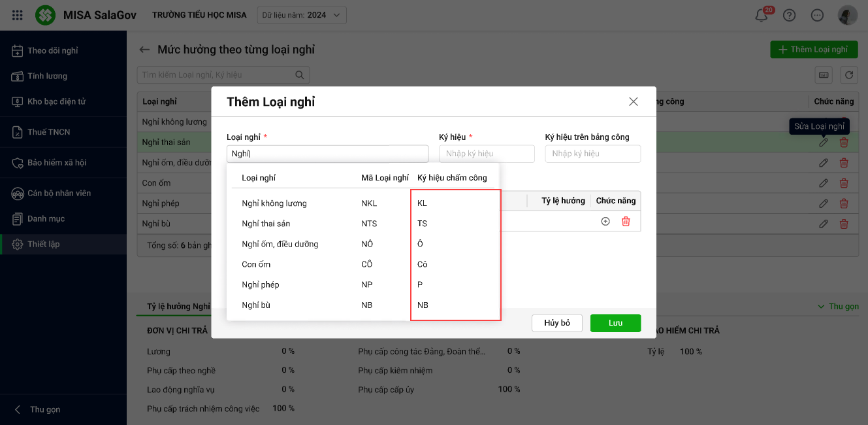
Task: Click the add row plus icon in dialog
Action: (x=605, y=222)
